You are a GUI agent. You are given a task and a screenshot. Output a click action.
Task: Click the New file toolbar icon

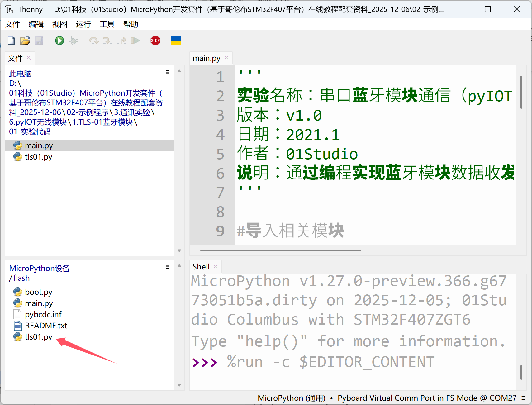[11, 40]
